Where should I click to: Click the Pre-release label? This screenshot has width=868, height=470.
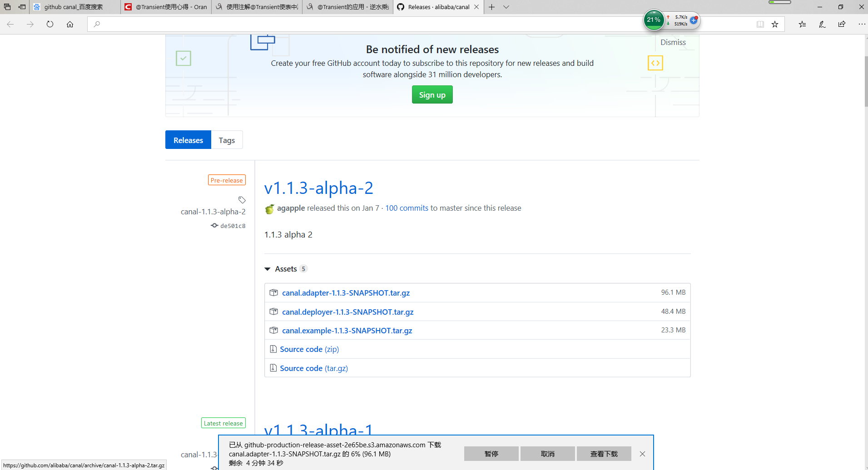click(x=227, y=180)
